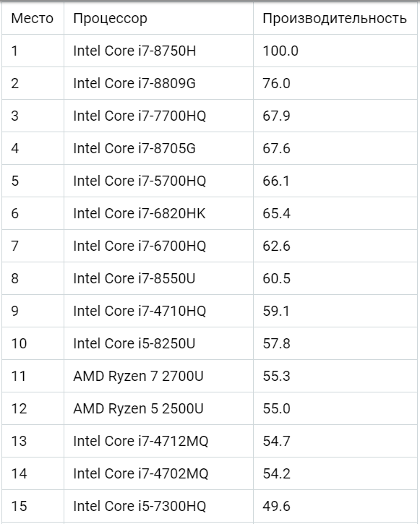Click the Место column header
Viewport: 420px width, 524px height.
[33, 18]
